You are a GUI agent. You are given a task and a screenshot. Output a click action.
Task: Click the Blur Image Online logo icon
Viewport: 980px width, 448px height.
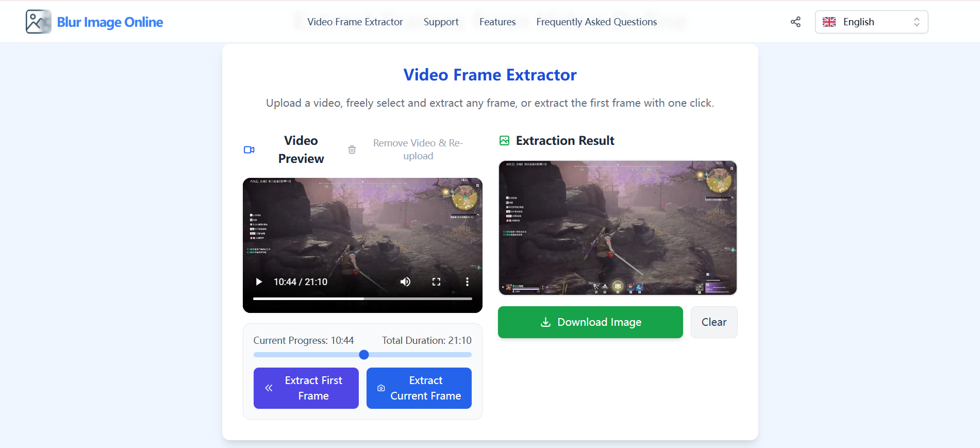click(x=39, y=22)
